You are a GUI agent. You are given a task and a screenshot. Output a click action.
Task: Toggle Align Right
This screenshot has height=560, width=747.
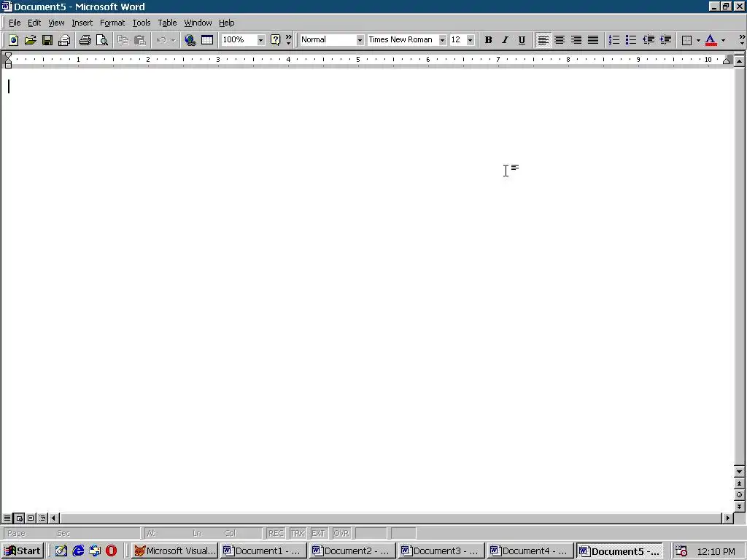click(576, 40)
